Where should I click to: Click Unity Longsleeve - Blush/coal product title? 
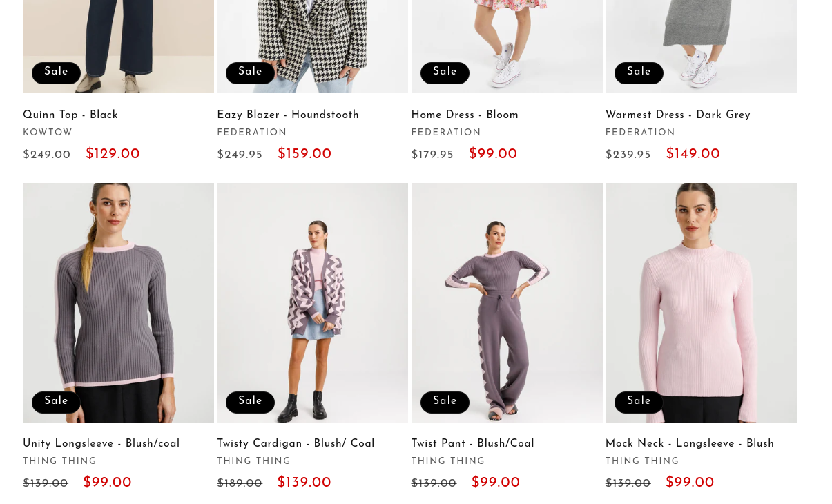point(101,444)
